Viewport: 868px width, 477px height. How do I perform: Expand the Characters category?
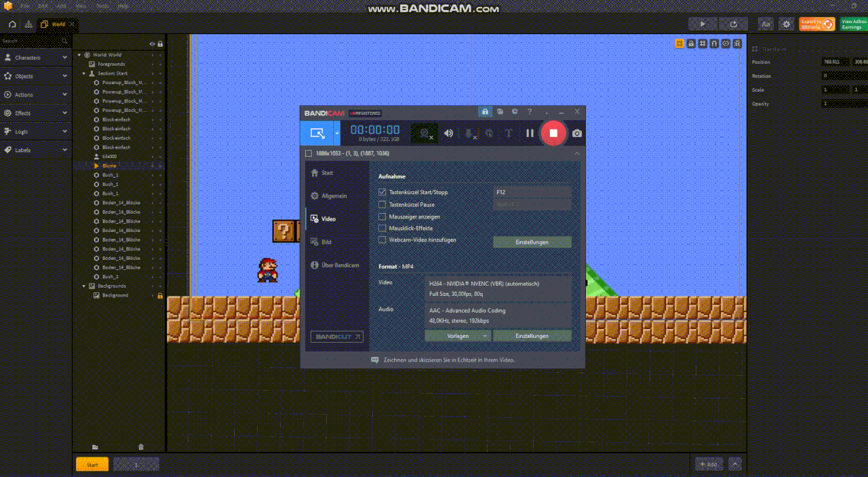coord(35,58)
